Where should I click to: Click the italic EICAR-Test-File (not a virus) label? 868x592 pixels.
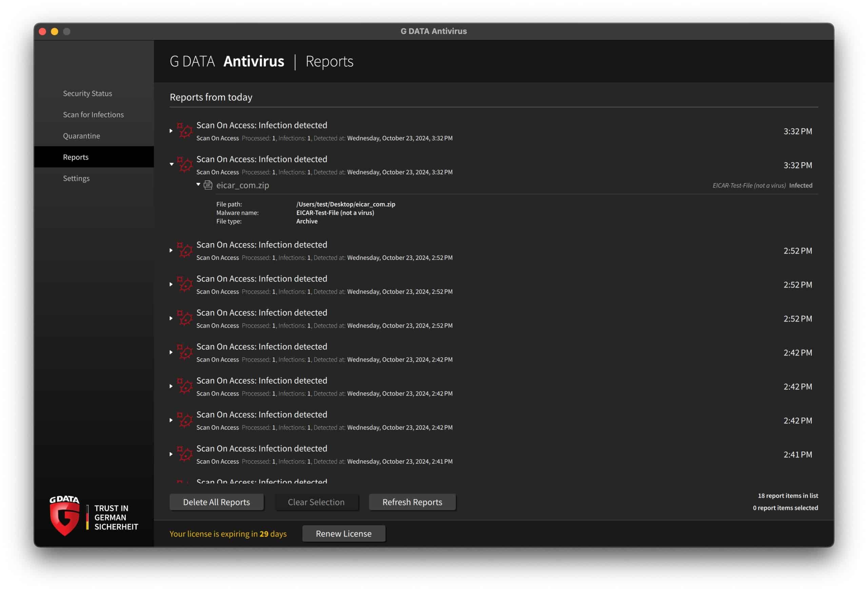749,185
